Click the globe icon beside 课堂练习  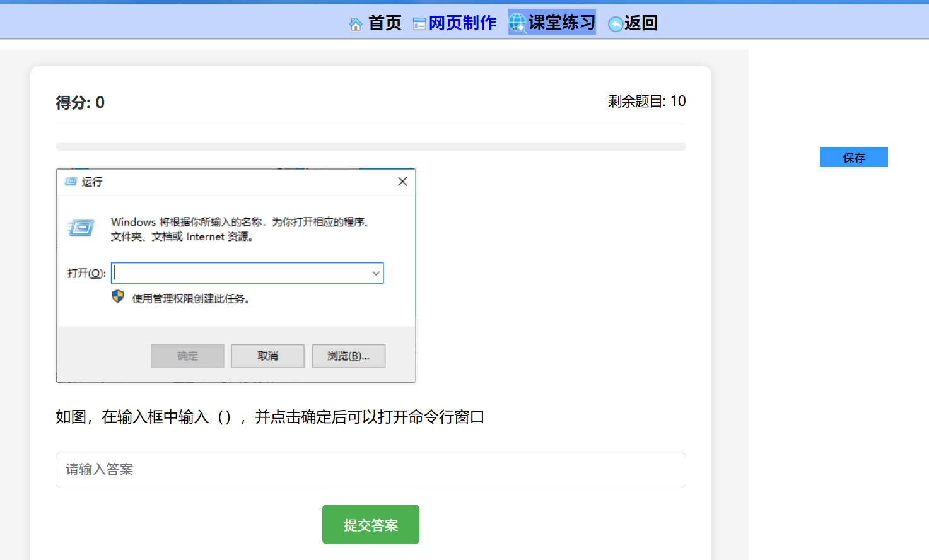point(517,23)
